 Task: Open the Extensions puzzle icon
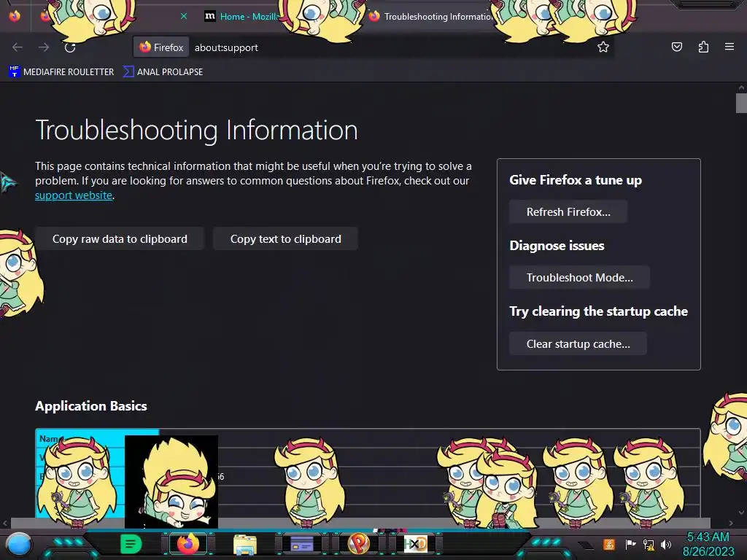703,47
